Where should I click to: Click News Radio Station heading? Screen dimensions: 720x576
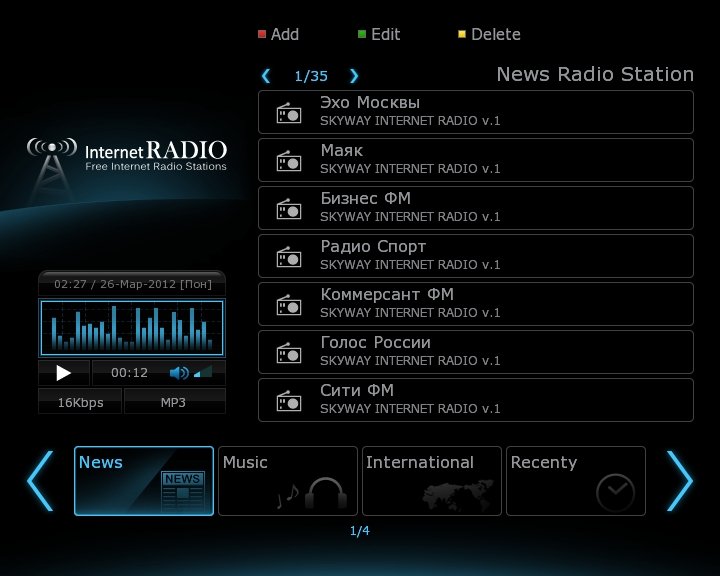coord(595,74)
